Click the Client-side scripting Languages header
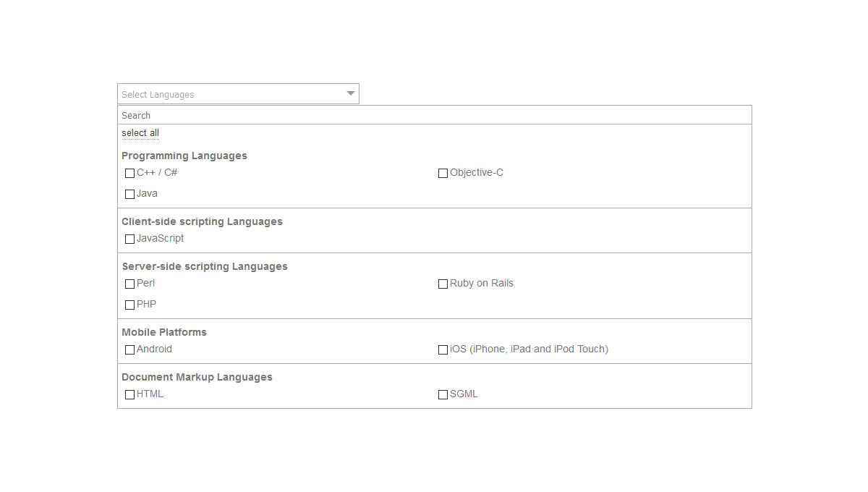This screenshot has height=492, width=868. 202,221
